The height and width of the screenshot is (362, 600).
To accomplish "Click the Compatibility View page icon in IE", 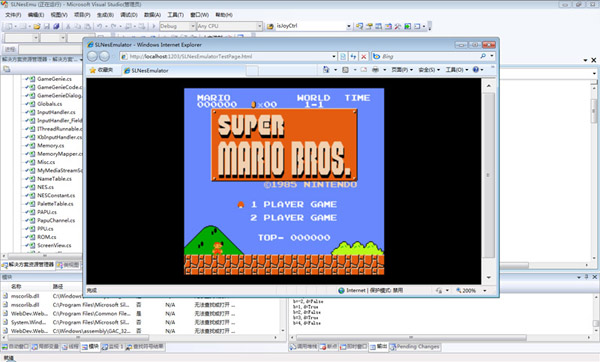I will pos(343,56).
